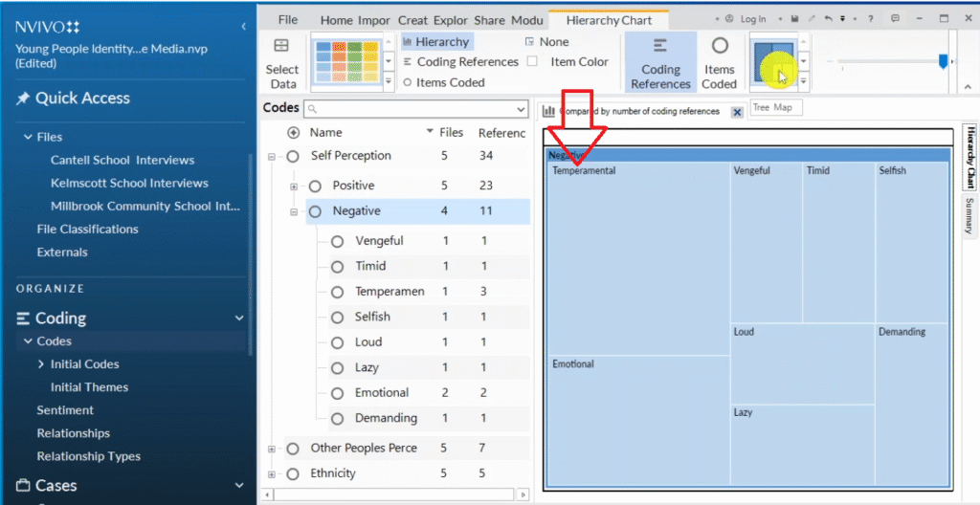
Task: Select Coding References size button in ribbon
Action: click(660, 62)
